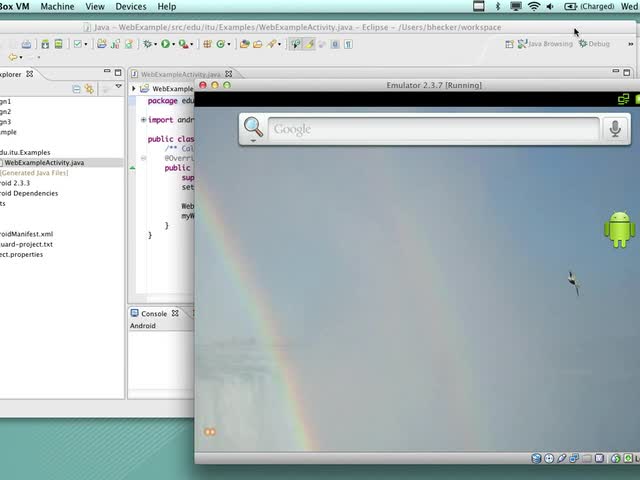Click the network adapters icon in VM status bar

tap(574, 458)
